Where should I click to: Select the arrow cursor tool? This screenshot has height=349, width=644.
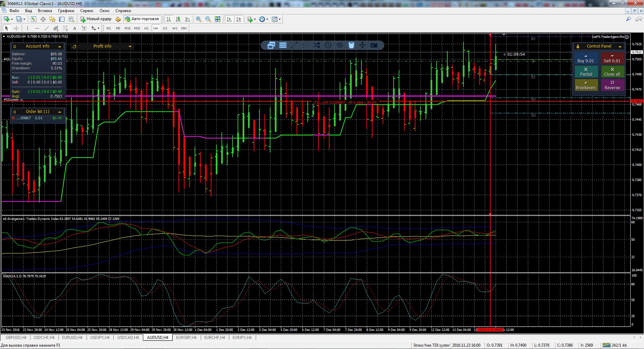(6, 28)
